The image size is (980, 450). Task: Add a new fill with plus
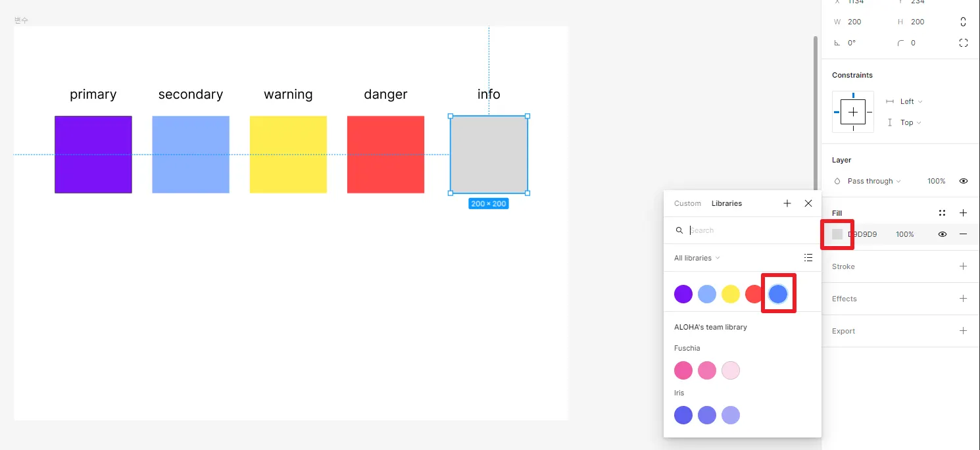pos(963,213)
